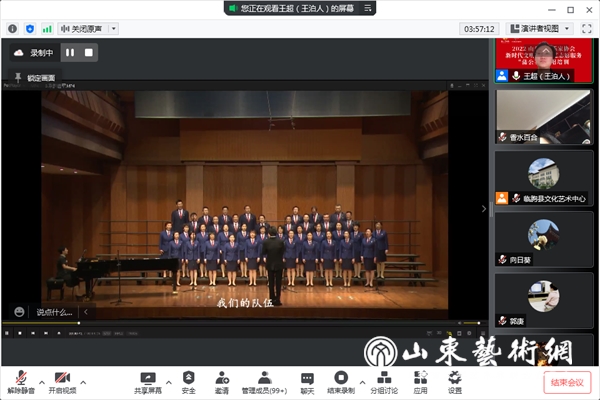Click the blue security shield icon
This screenshot has height=400, width=600.
(x=30, y=29)
